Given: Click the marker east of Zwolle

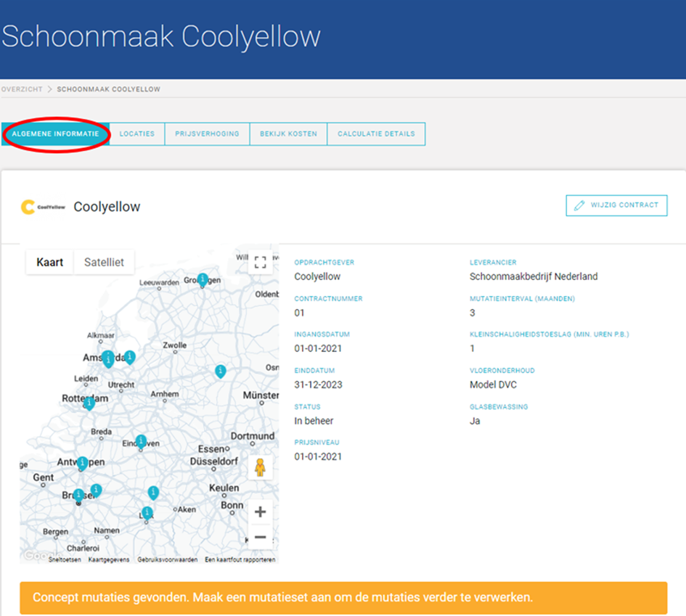Looking at the screenshot, I should 221,371.
